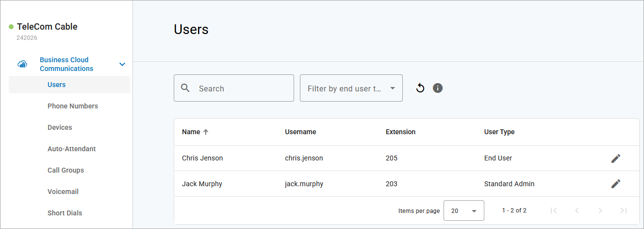Sort by Name column header
Screen dimensions: 644x229
191,132
